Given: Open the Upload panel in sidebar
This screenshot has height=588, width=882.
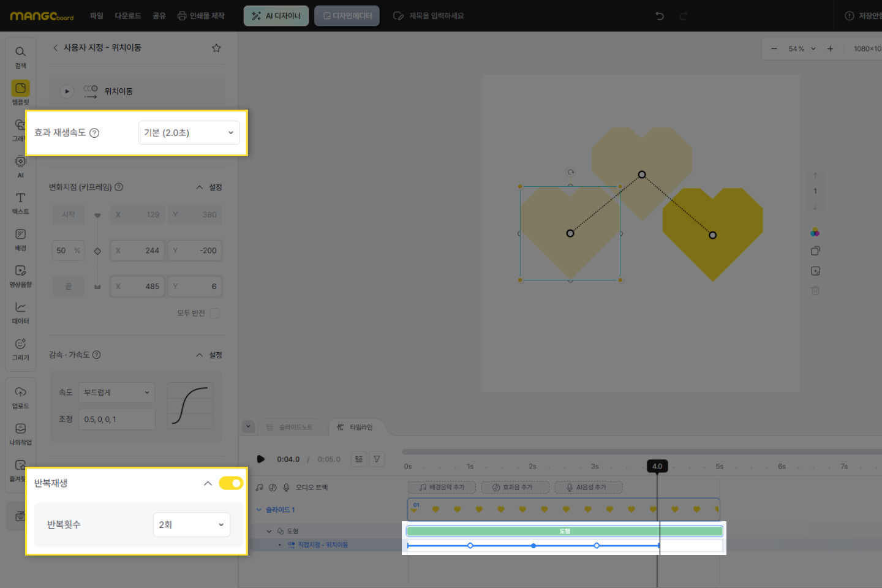Looking at the screenshot, I should 20,396.
